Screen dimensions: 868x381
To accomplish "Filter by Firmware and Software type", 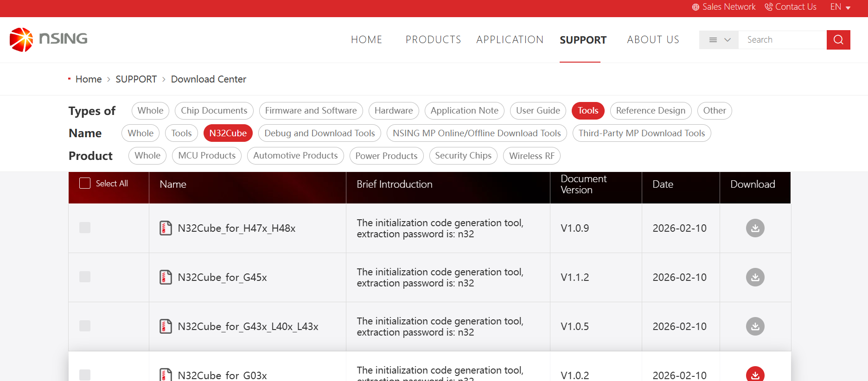I will click(311, 111).
